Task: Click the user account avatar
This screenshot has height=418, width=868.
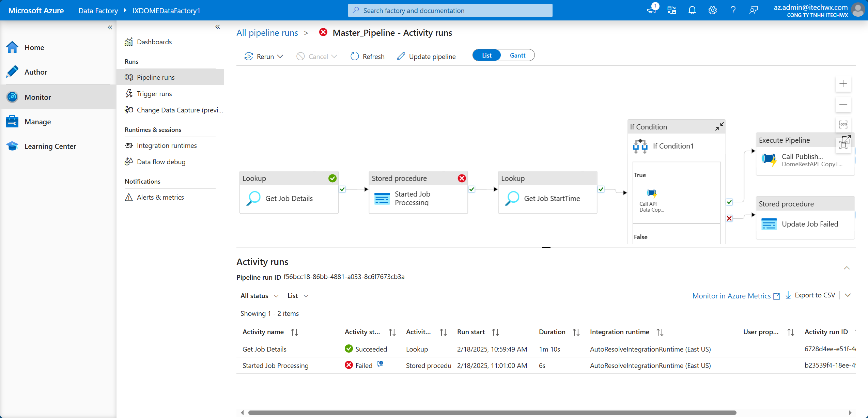Action: point(858,10)
